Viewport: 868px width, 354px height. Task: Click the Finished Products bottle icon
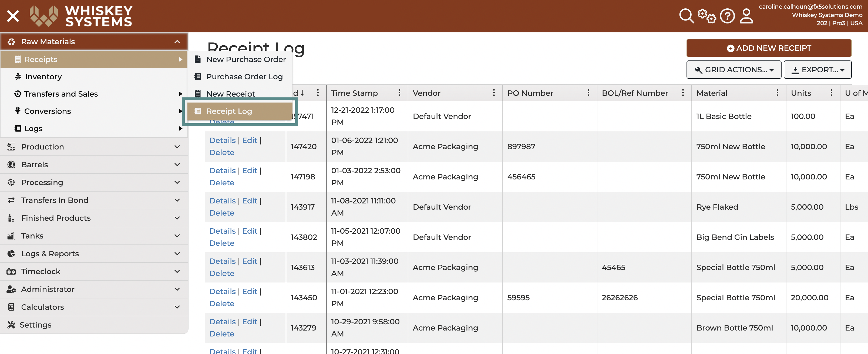pyautogui.click(x=11, y=218)
